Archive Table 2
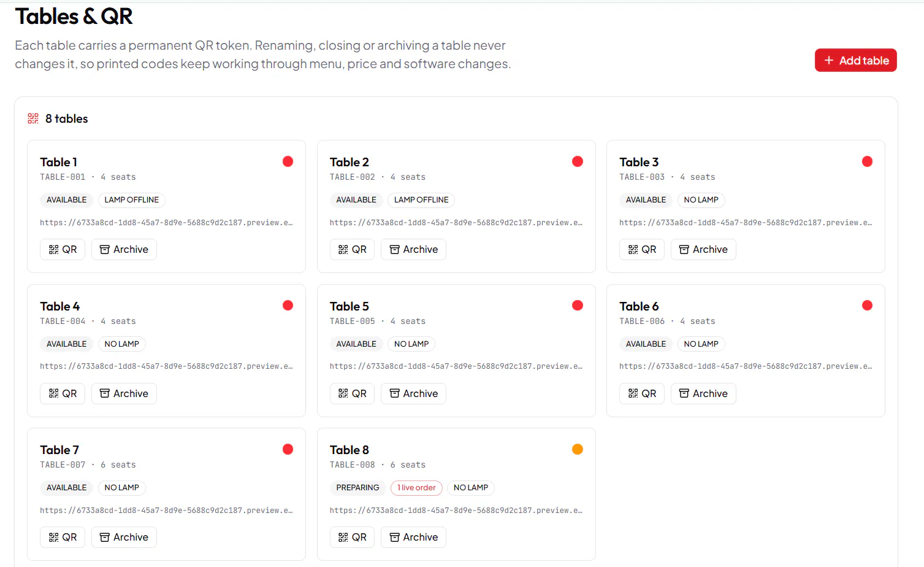Image resolution: width=924 pixels, height=567 pixels. coord(413,249)
